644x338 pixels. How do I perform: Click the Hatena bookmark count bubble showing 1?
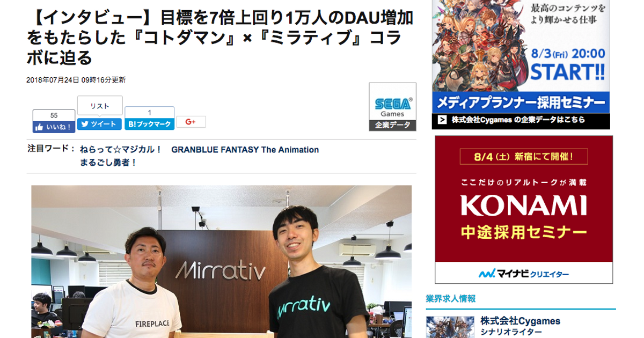coord(150,112)
